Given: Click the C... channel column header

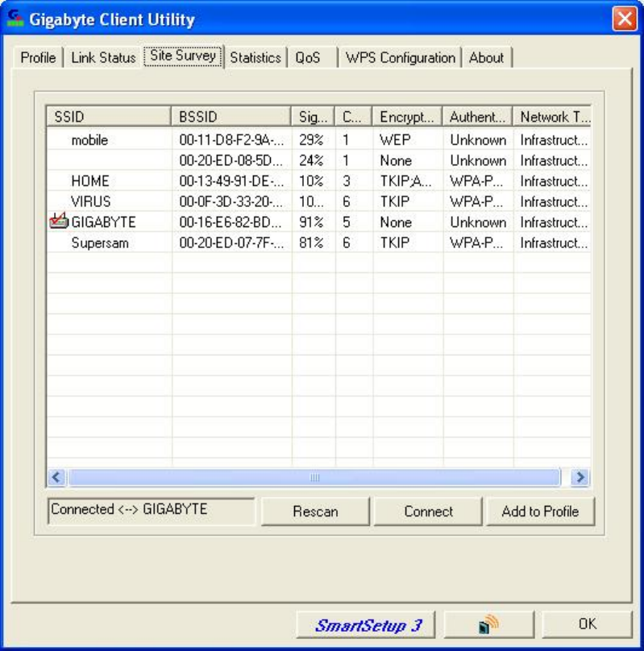Looking at the screenshot, I should point(353,116).
